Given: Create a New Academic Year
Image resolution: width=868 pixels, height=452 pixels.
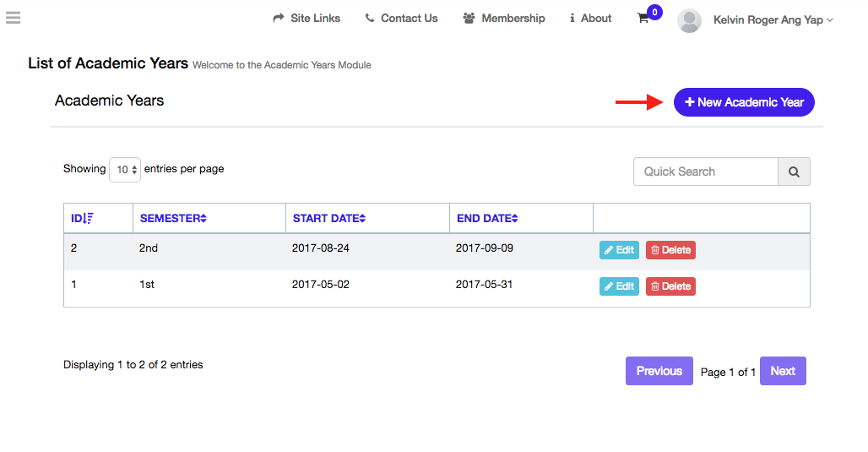Looking at the screenshot, I should click(744, 102).
